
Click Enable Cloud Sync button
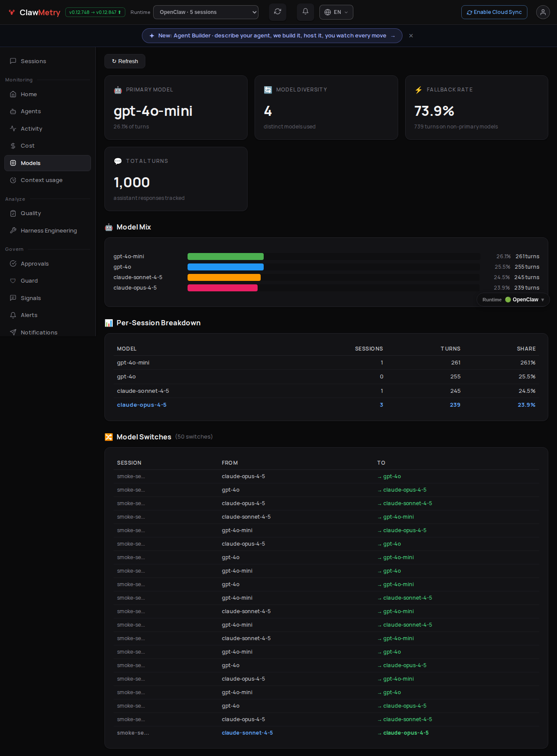pos(494,12)
